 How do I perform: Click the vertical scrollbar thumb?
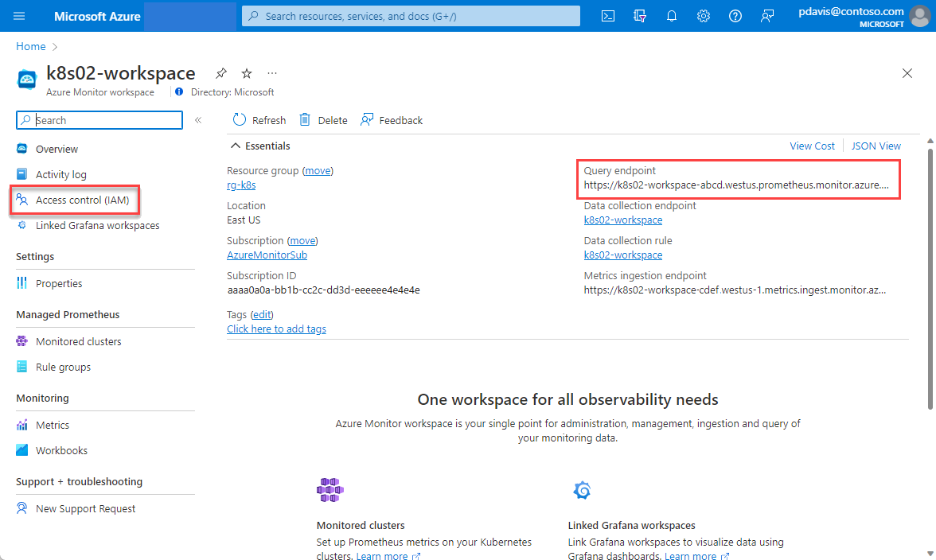point(930,278)
